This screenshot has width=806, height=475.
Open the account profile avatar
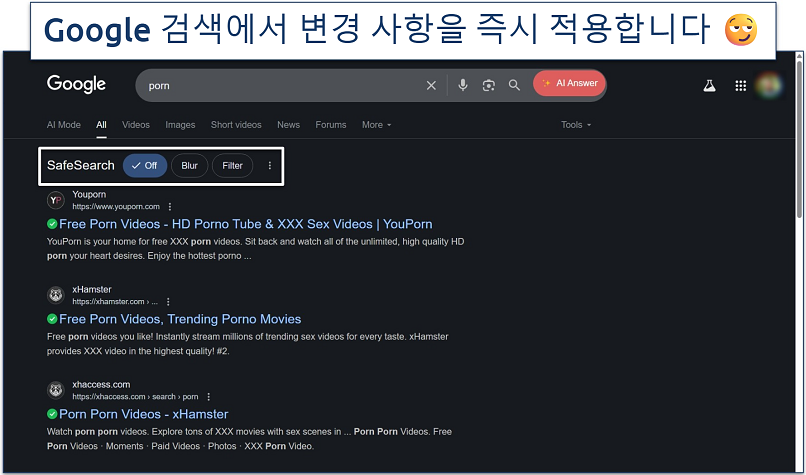[770, 86]
